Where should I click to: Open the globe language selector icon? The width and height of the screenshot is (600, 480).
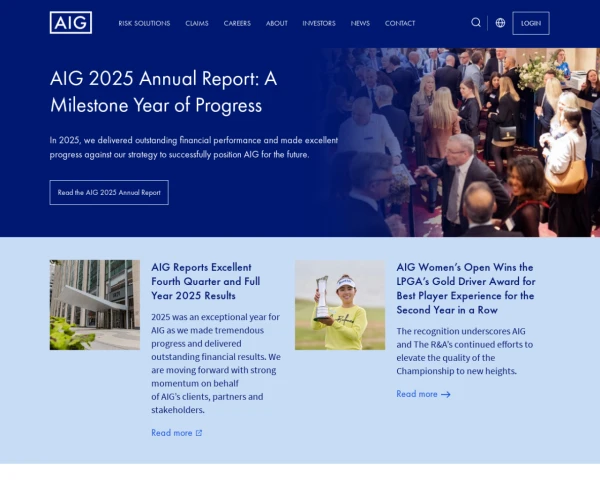click(500, 23)
